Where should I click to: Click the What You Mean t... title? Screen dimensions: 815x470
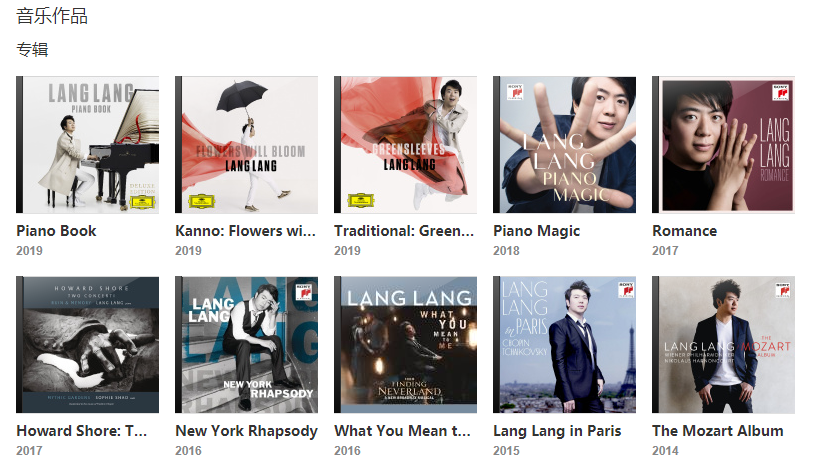point(402,431)
